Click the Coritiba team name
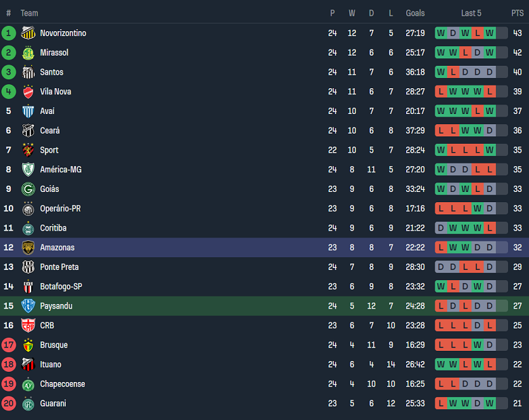This screenshot has height=420, width=529. point(53,228)
